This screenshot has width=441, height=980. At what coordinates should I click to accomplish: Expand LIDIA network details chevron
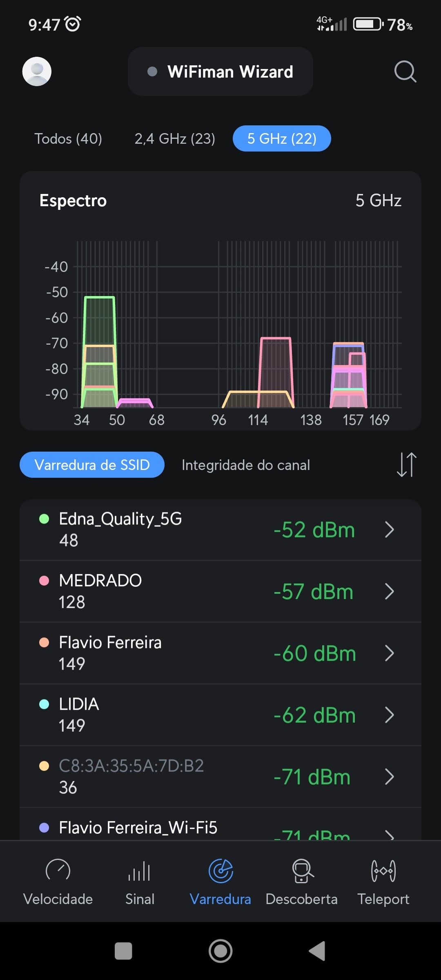(389, 715)
